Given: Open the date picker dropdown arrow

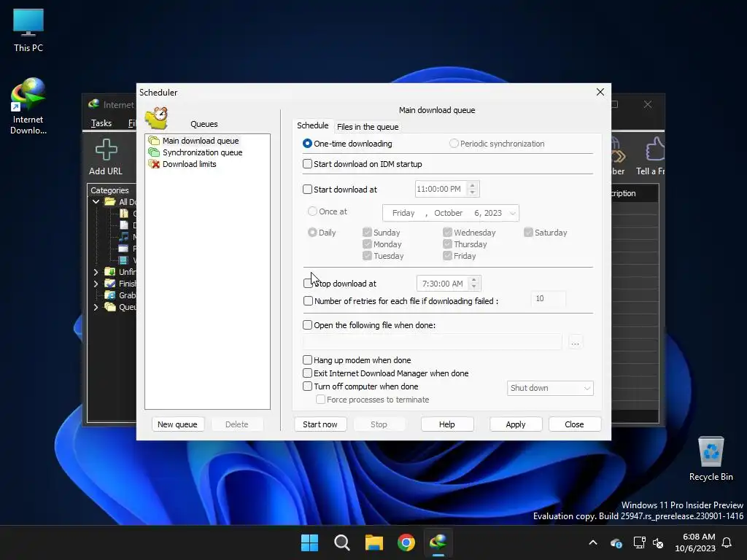Looking at the screenshot, I should [512, 213].
